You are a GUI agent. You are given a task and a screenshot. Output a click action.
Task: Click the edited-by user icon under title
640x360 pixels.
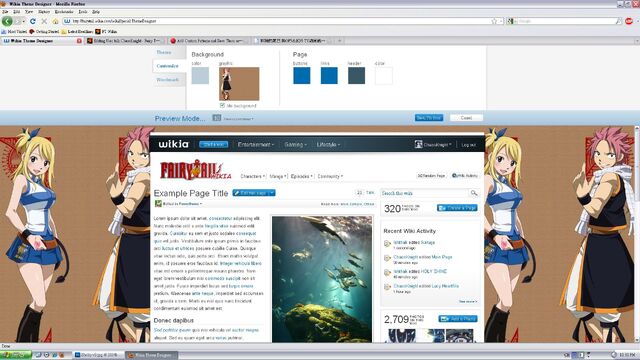coord(158,204)
